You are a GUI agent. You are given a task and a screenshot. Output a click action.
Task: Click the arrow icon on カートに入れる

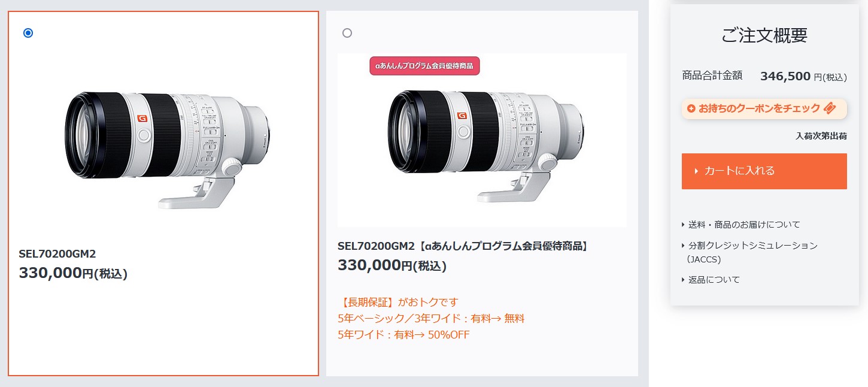pos(696,171)
